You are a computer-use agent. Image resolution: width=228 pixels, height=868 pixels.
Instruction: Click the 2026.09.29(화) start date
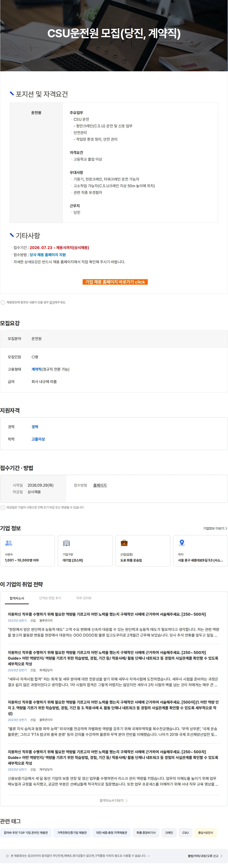pyautogui.click(x=40, y=485)
